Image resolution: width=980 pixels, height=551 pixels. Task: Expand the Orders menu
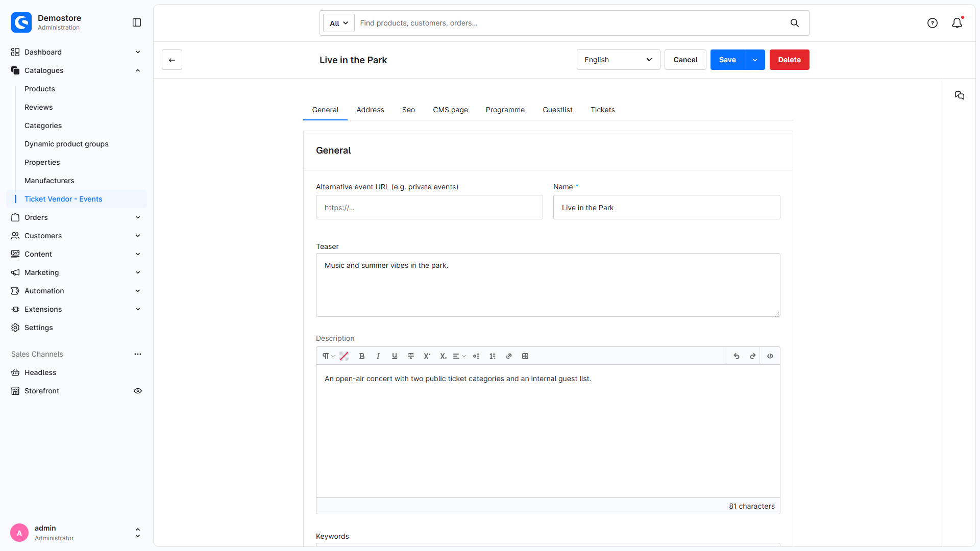pyautogui.click(x=76, y=217)
